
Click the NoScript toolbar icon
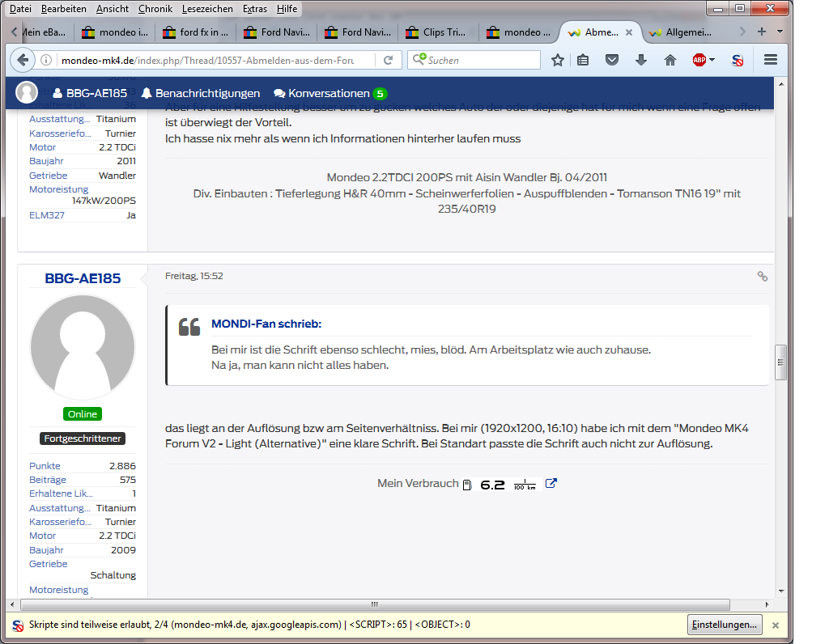coord(738,60)
